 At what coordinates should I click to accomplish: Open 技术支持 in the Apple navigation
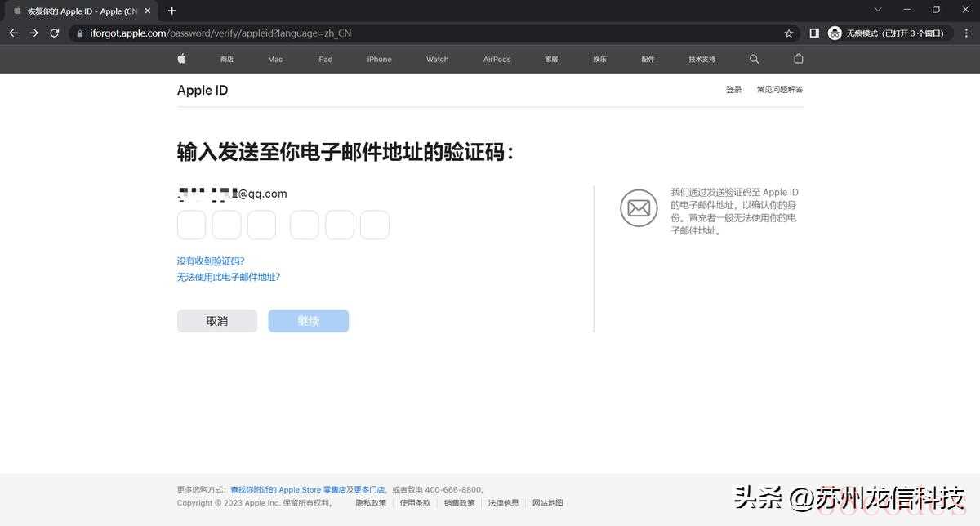(x=702, y=60)
